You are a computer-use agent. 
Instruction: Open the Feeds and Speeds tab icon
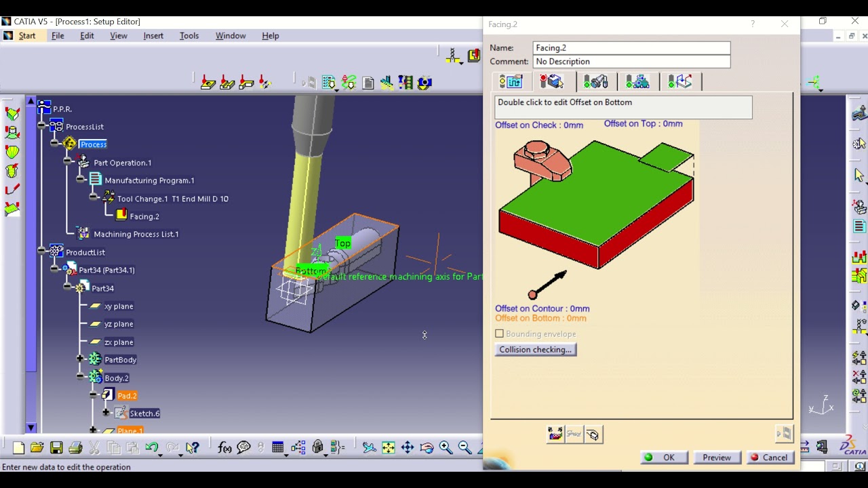click(637, 82)
